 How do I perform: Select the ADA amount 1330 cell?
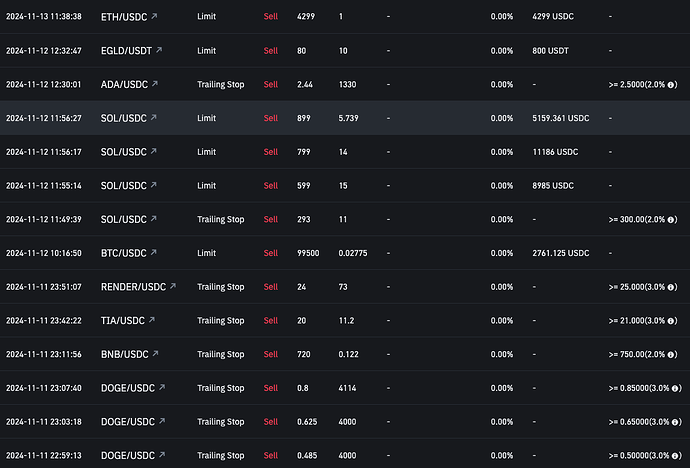click(347, 84)
